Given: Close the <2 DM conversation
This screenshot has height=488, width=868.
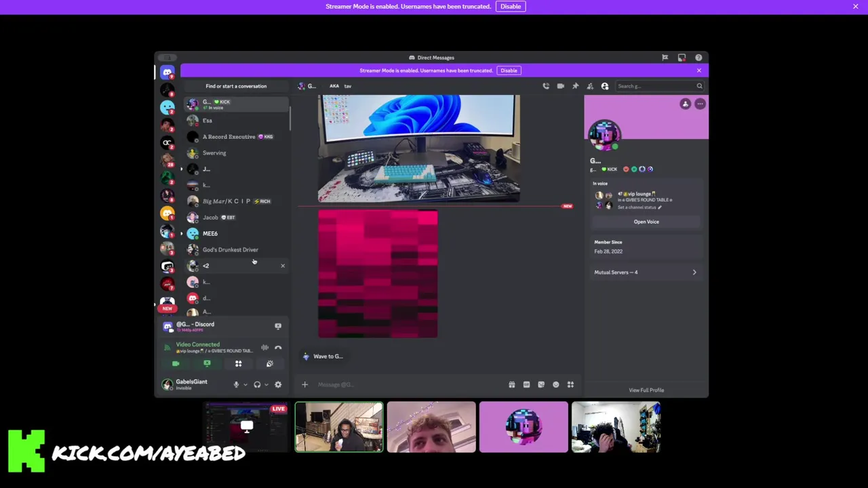Looking at the screenshot, I should 283,266.
